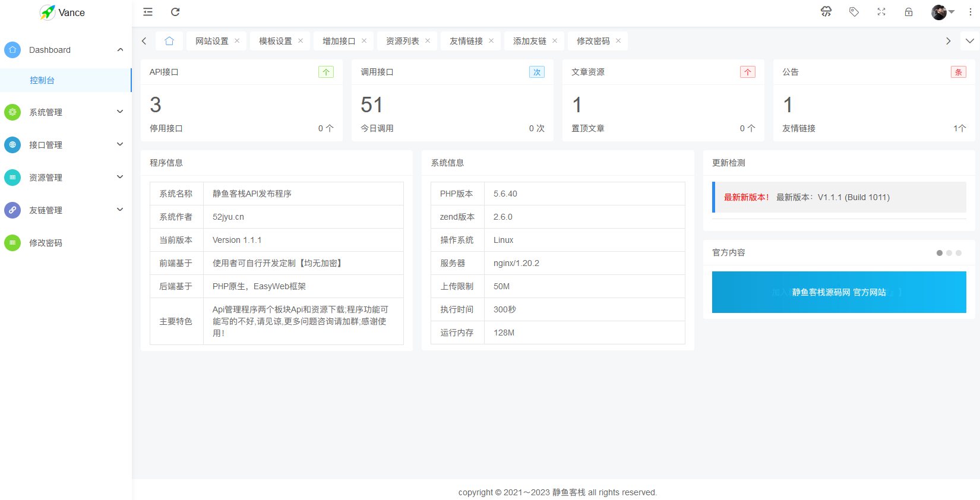Click the tag icon in the header
The image size is (980, 500).
pyautogui.click(x=854, y=12)
